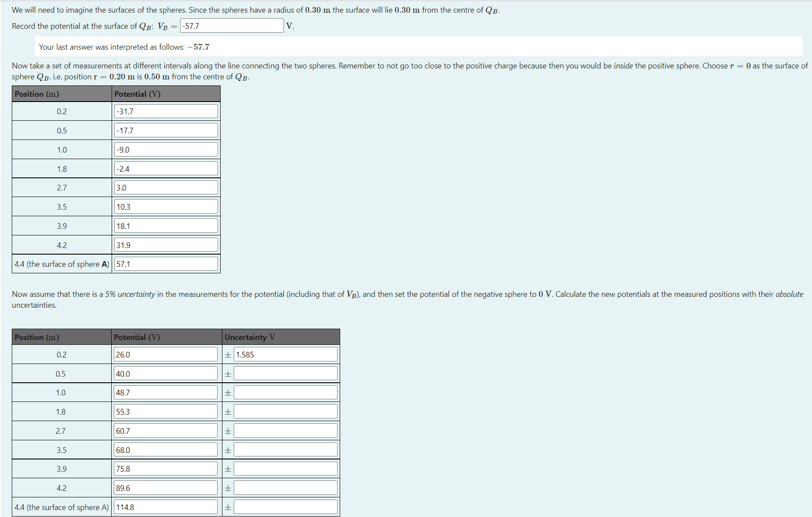This screenshot has height=517, width=812.
Task: Focus the potential field containing 18.1
Action: click(166, 226)
